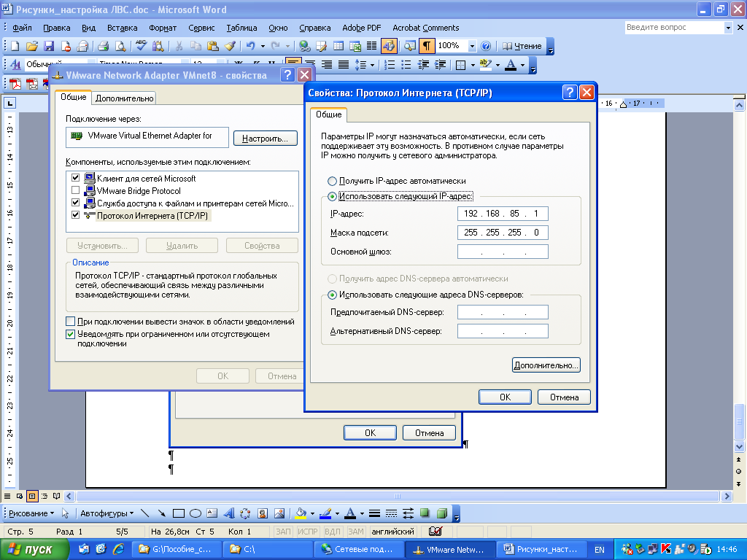Toggle the Протокол Интернета (TCP/IP) checkbox
Viewport: 747px width, 560px height.
tap(75, 215)
